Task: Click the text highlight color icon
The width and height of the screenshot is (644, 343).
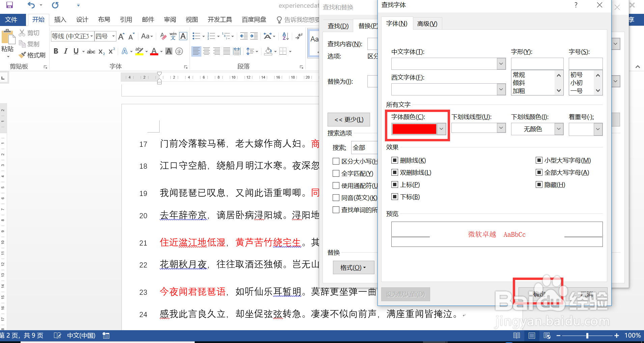Action: pyautogui.click(x=139, y=51)
